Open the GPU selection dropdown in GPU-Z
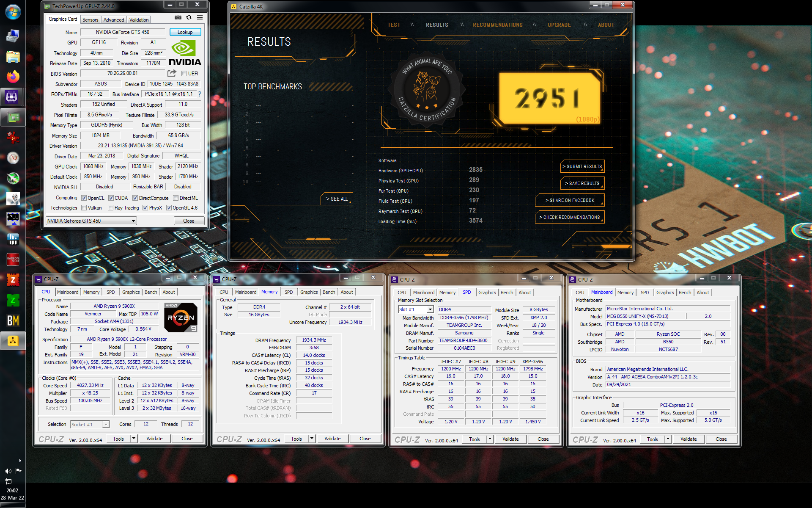Screen dimensions: 812x508 coord(91,221)
